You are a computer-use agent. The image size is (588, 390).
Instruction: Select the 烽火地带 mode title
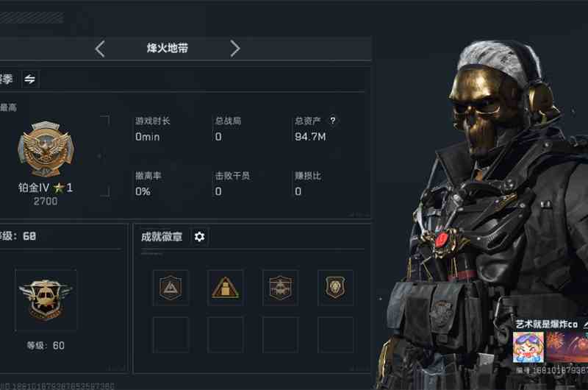click(x=168, y=48)
